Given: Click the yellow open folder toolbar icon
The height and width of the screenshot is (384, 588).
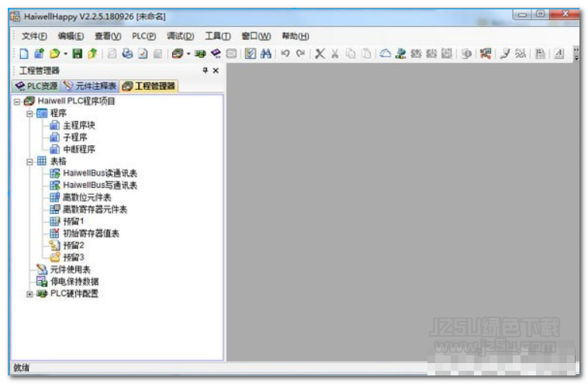Looking at the screenshot, I should (55, 54).
